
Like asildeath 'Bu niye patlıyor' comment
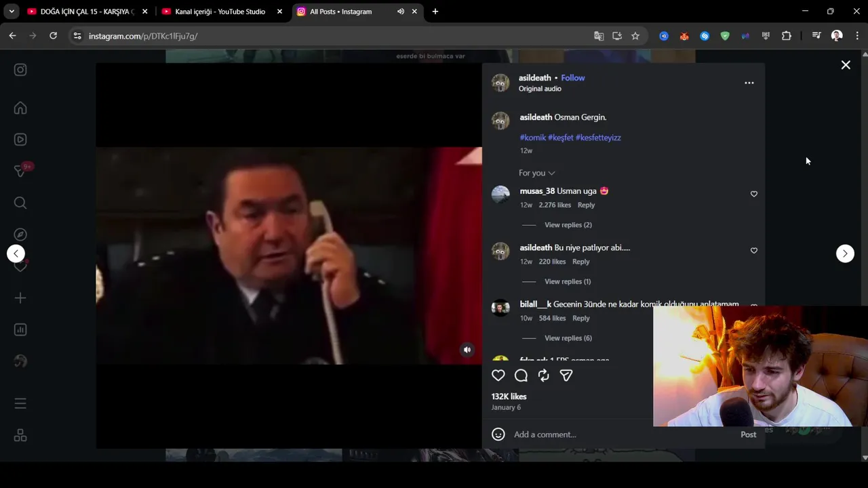[754, 251]
